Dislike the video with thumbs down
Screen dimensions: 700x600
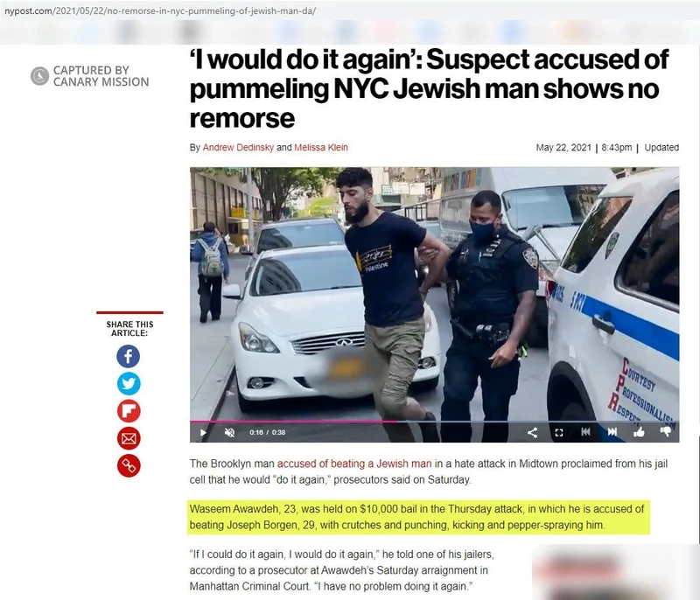(x=666, y=431)
